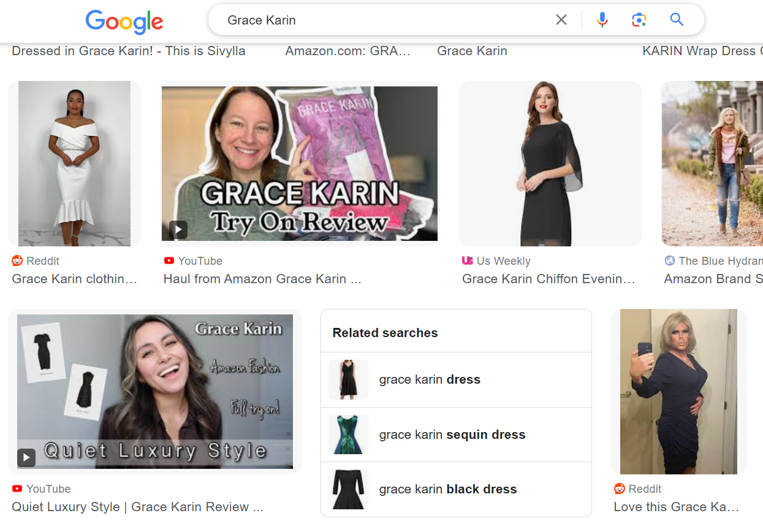Click the Us Weekly source icon
763x532 pixels.
coord(468,260)
